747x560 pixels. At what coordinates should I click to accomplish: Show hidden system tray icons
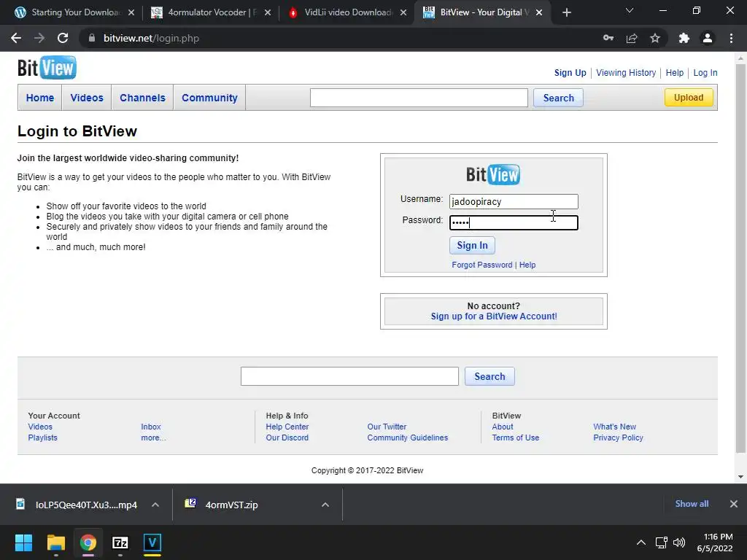(641, 542)
